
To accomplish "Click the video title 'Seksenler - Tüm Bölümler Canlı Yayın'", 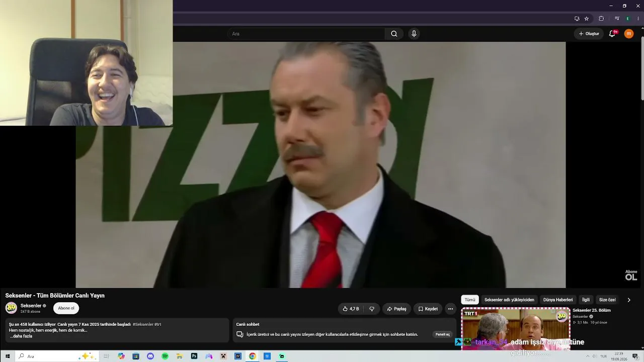I will (55, 296).
